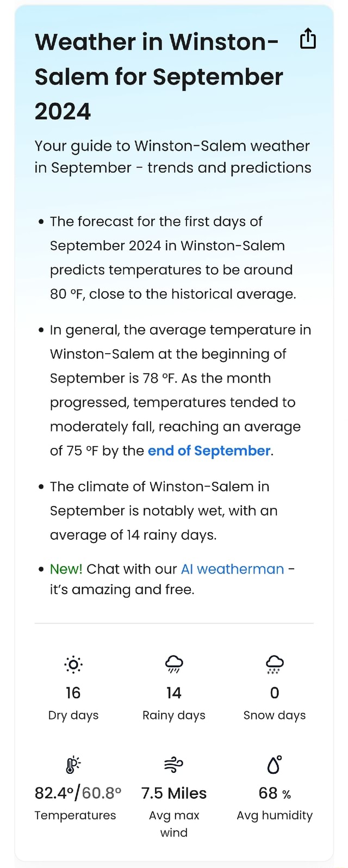Click the '7.5 Miles' wind value
Viewport: 348px width, 868px height.
point(174,793)
